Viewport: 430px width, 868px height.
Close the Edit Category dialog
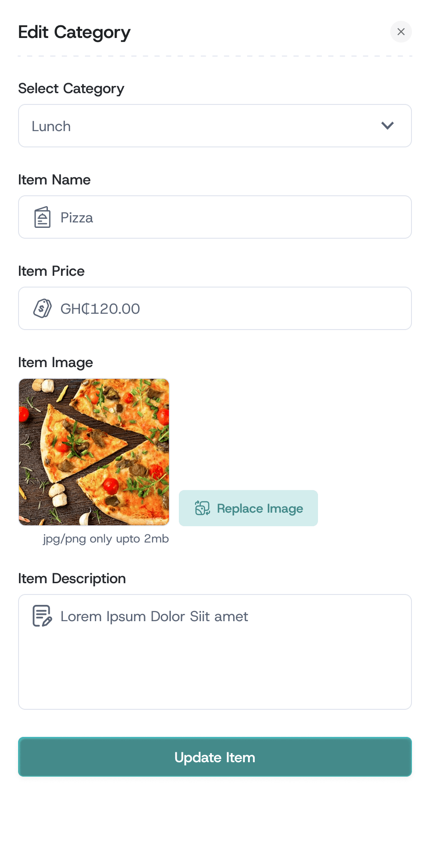click(x=401, y=32)
